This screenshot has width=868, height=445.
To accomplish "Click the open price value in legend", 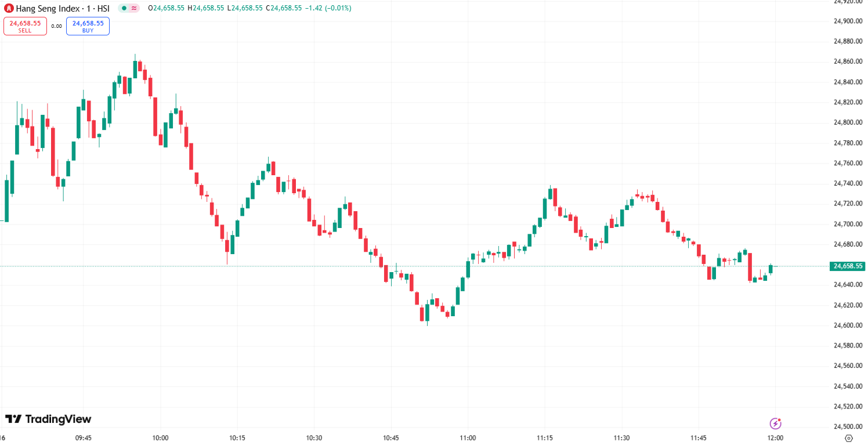I will tap(169, 8).
